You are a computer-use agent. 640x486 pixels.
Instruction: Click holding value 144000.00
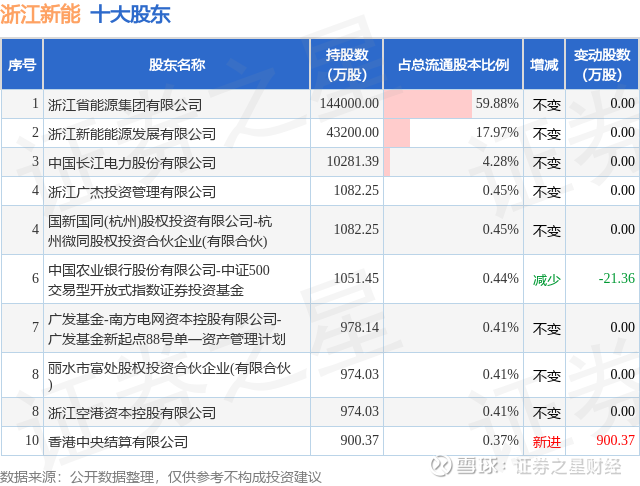click(x=349, y=104)
